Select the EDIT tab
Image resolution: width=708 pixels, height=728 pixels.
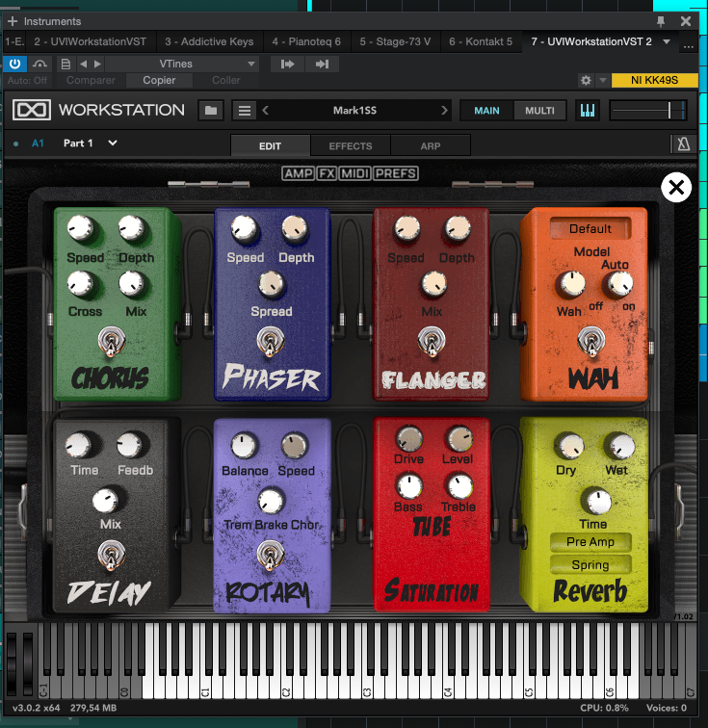click(x=270, y=145)
